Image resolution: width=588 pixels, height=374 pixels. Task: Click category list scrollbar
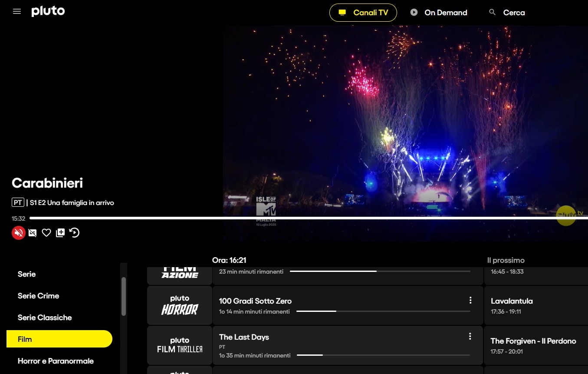124,296
